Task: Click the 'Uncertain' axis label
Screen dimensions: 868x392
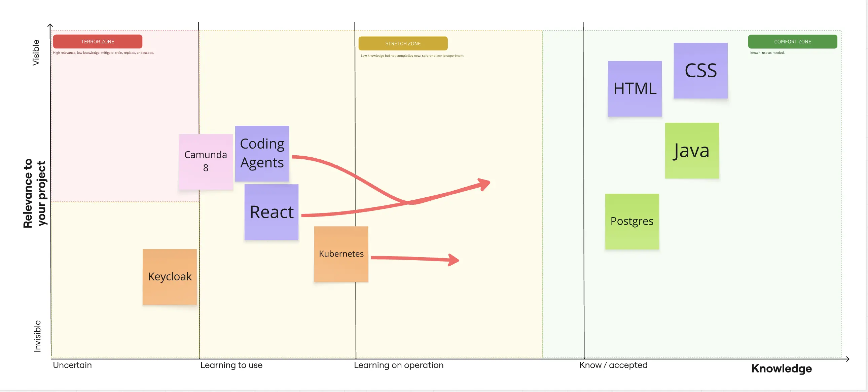Action: [72, 365]
